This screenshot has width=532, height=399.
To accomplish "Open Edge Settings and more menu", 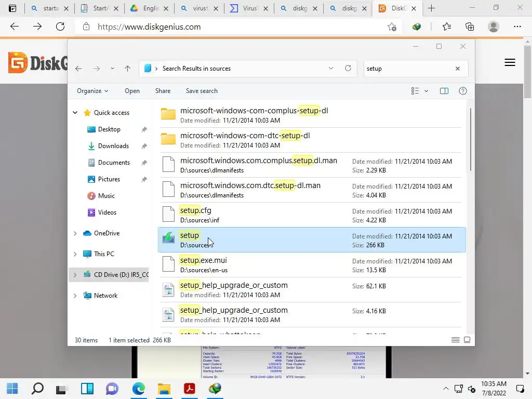I will coord(517,26).
